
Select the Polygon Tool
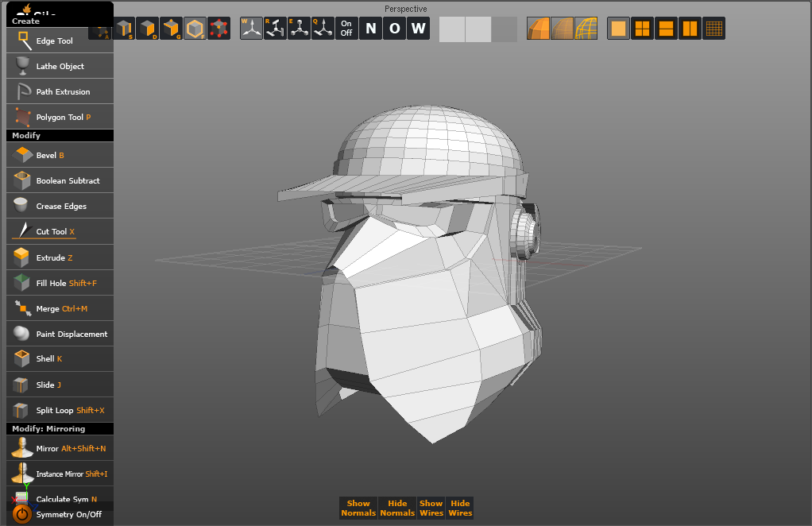[x=60, y=117]
